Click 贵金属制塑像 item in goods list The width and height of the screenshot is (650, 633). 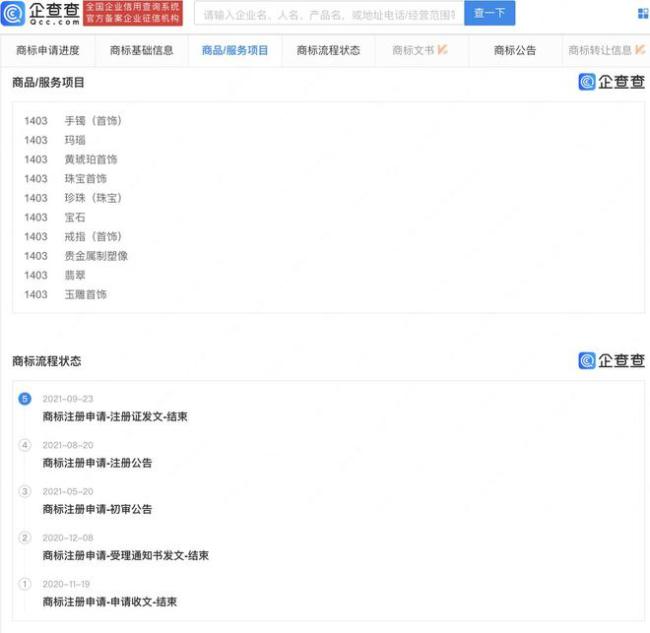pos(96,256)
